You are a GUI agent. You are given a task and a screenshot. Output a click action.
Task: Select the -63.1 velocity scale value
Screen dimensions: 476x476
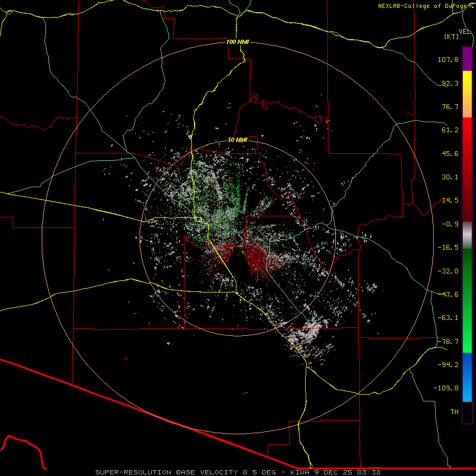pyautogui.click(x=448, y=318)
